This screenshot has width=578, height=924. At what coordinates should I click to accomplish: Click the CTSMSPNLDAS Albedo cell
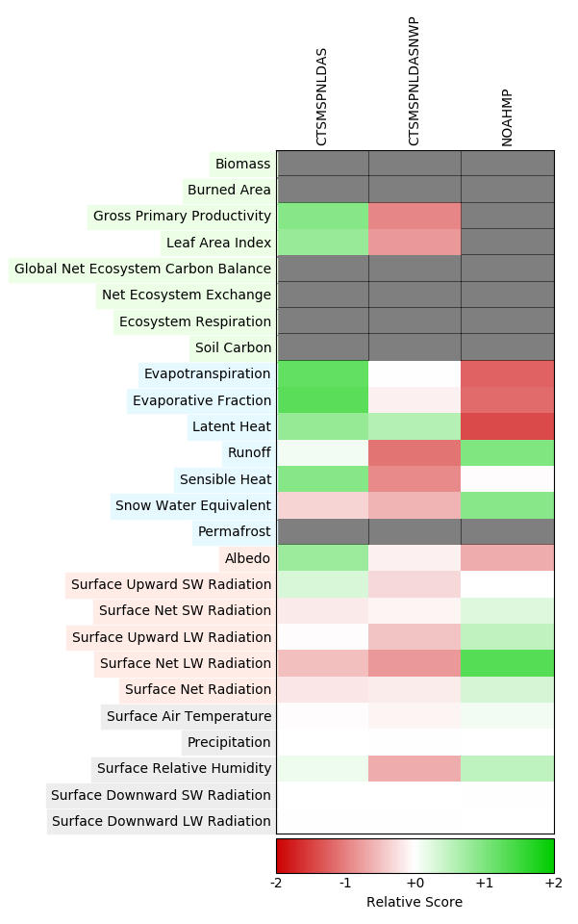[x=322, y=559]
